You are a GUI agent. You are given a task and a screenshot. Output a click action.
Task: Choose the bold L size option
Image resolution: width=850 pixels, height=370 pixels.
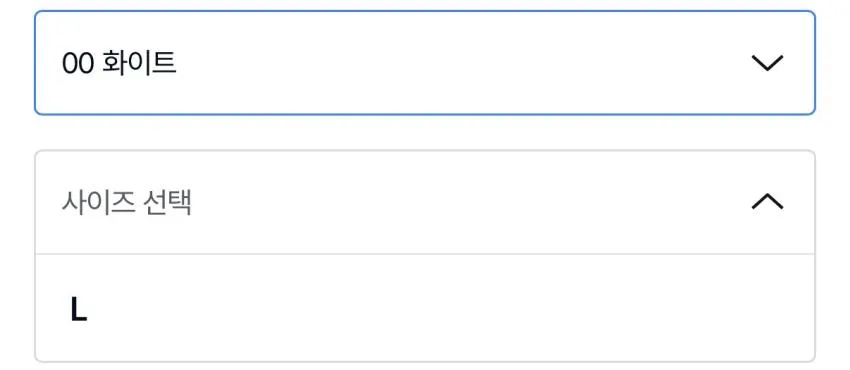click(79, 310)
